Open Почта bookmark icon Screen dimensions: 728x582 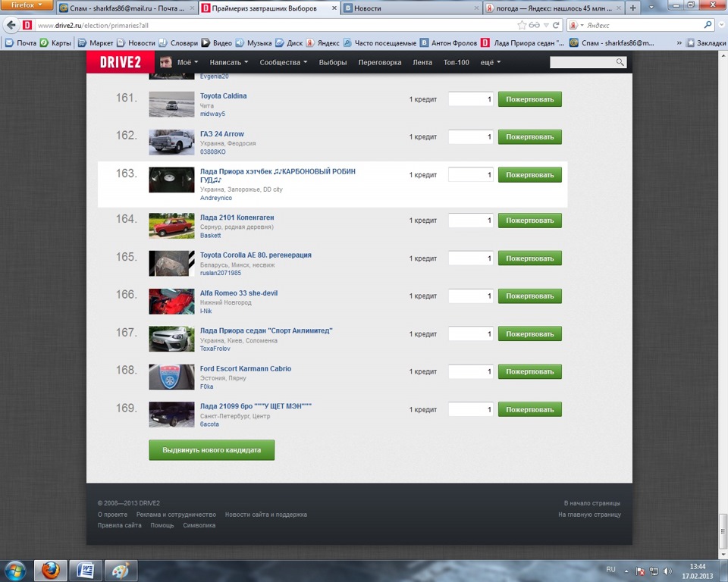coord(9,42)
